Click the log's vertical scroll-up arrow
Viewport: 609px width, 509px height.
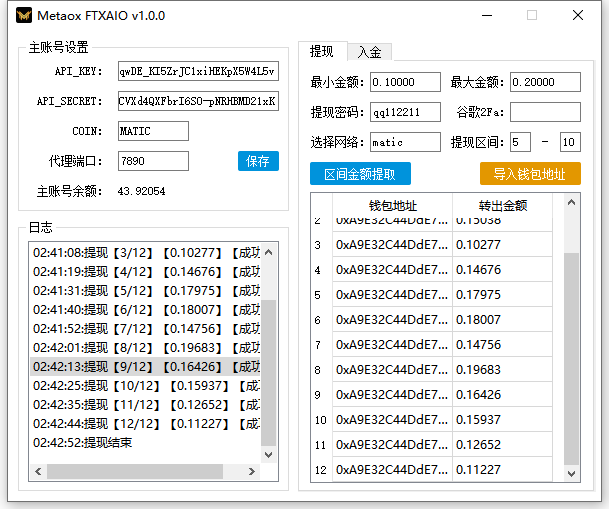click(269, 251)
